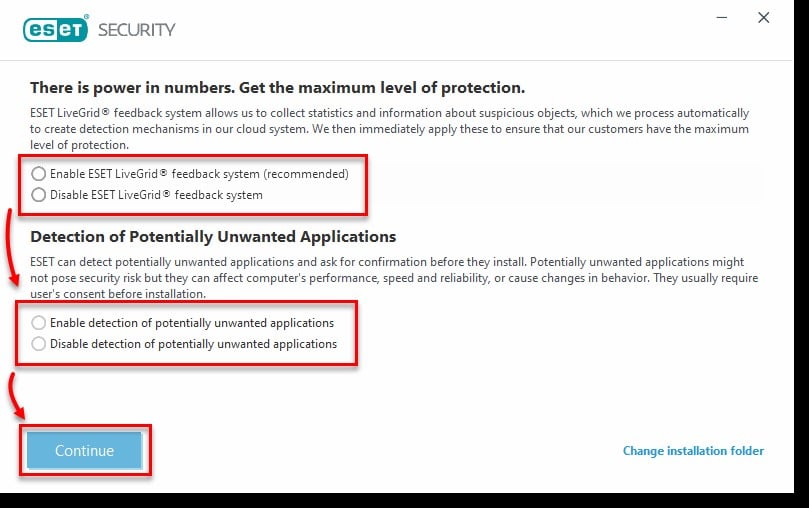Screen dimensions: 809x508
Task: Enable detection of potentially unwanted applications radio
Action: [39, 323]
